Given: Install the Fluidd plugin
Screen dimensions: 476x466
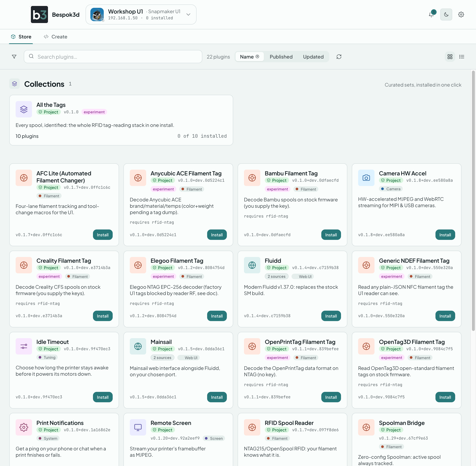Looking at the screenshot, I should [x=331, y=316].
